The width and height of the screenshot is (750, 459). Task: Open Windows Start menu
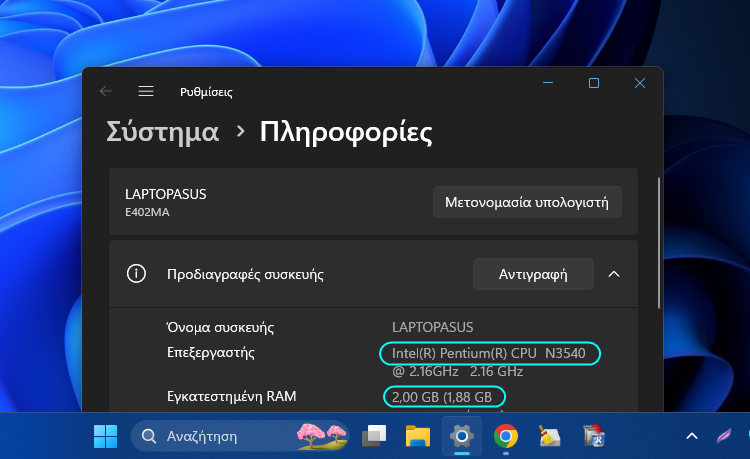click(x=104, y=436)
